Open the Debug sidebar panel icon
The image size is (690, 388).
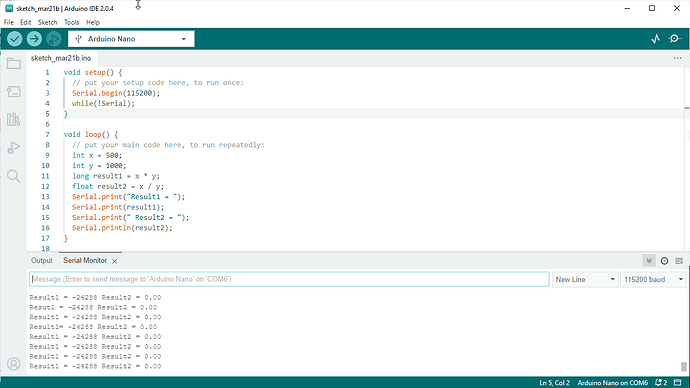(14, 147)
